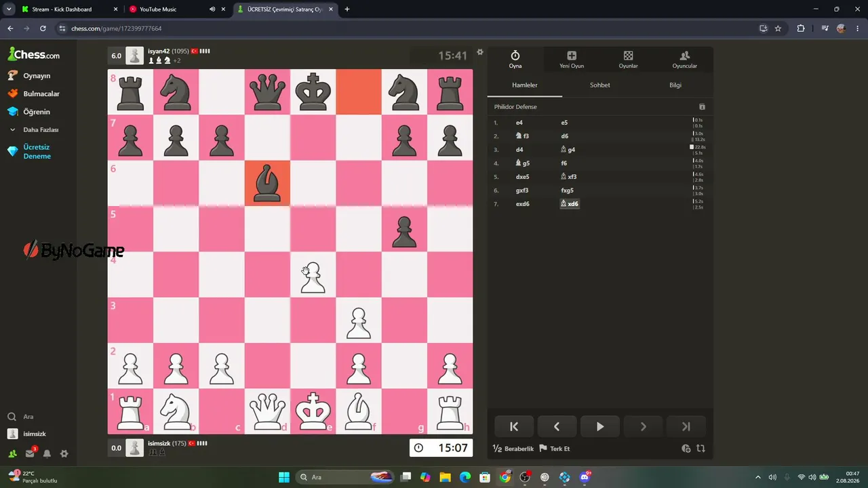Click the Oyna timer icon
The height and width of the screenshot is (488, 868).
[515, 56]
